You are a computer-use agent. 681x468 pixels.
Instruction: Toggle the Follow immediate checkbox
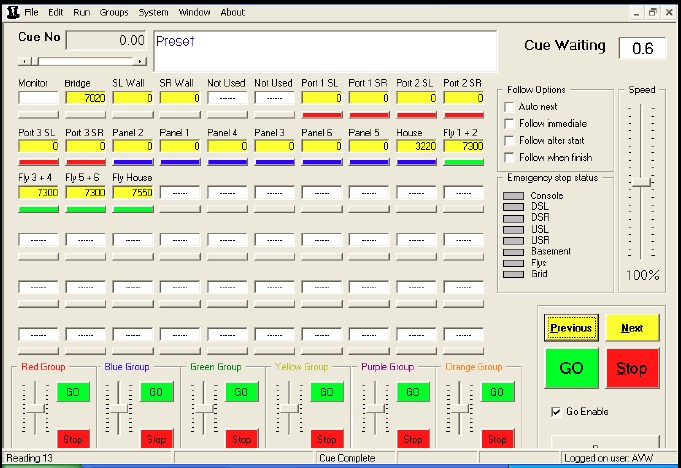(511, 123)
